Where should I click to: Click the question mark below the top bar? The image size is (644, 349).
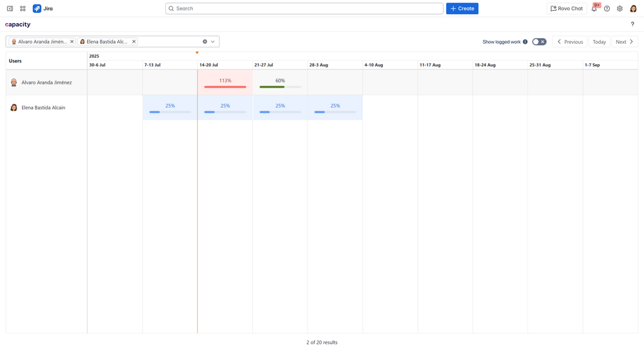point(632,24)
